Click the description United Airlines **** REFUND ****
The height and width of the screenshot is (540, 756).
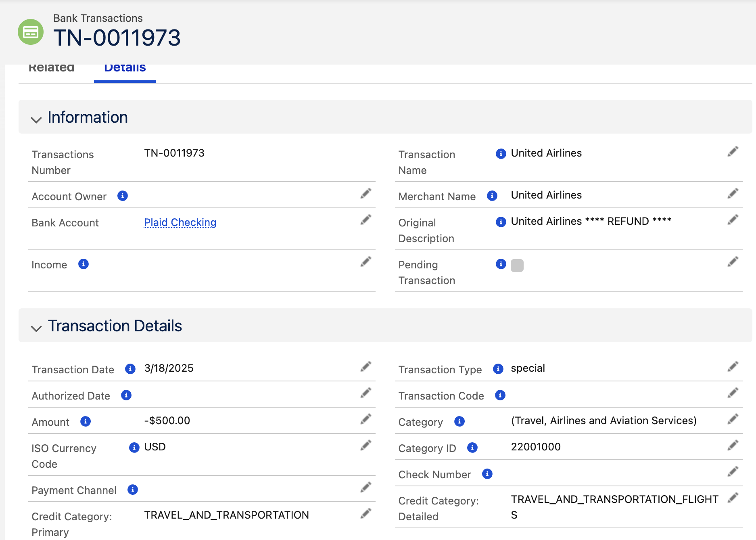(591, 221)
